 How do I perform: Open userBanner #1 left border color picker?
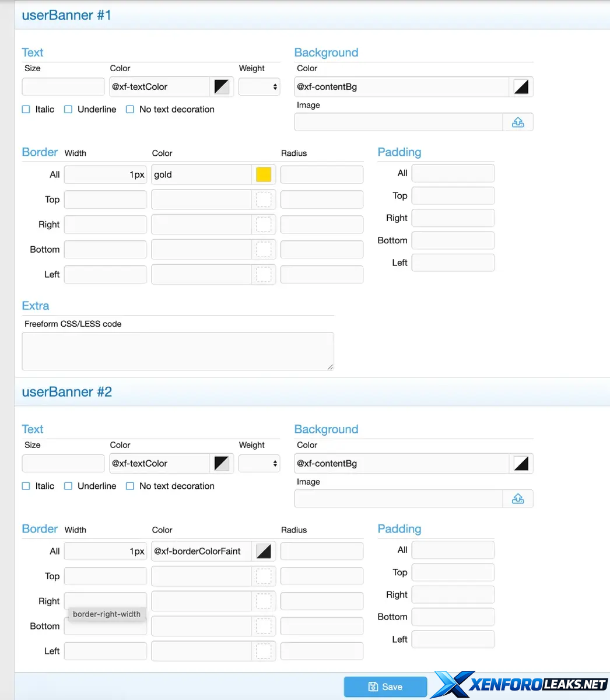264,275
